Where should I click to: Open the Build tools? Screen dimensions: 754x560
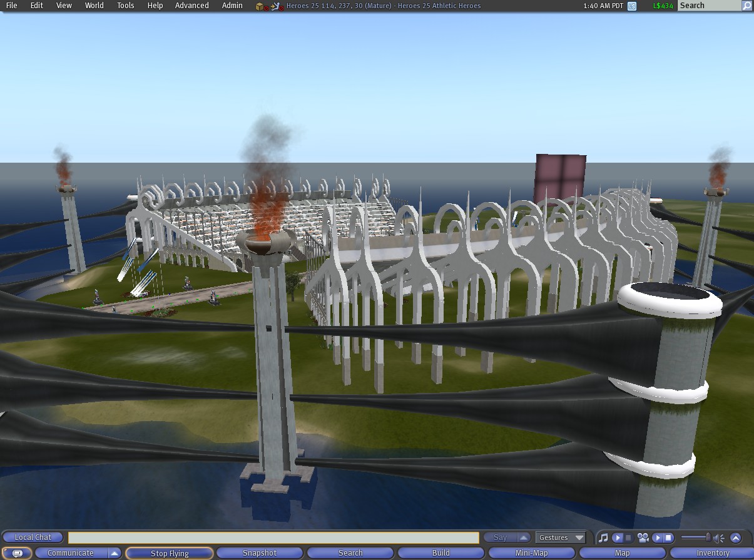coord(441,553)
